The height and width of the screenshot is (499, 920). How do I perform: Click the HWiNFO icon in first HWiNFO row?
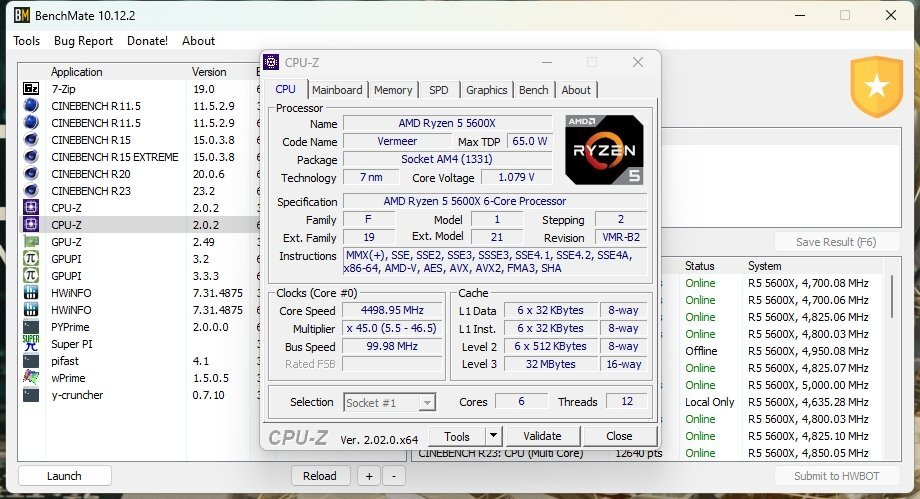pos(31,293)
